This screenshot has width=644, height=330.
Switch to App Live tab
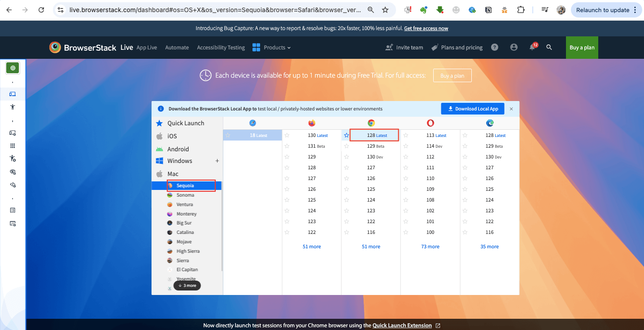147,48
